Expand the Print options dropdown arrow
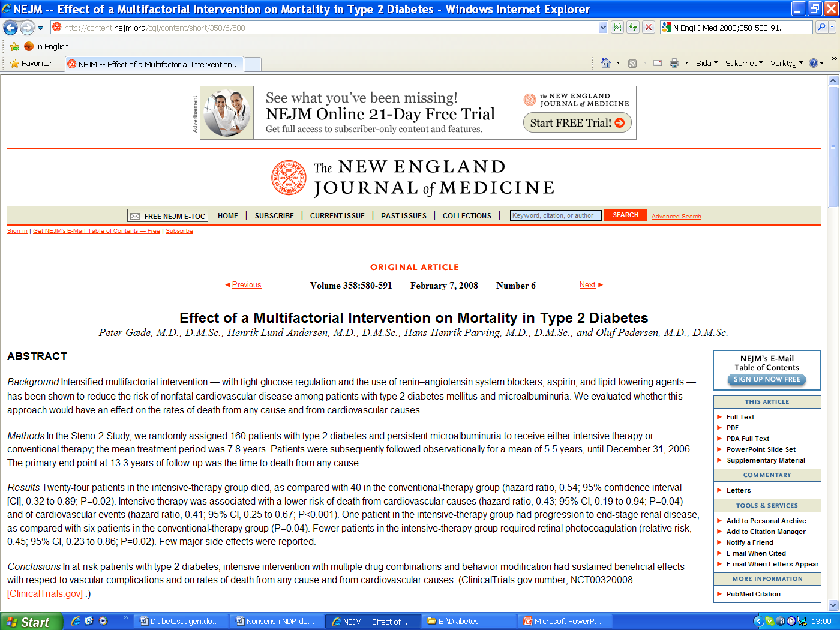 686,63
